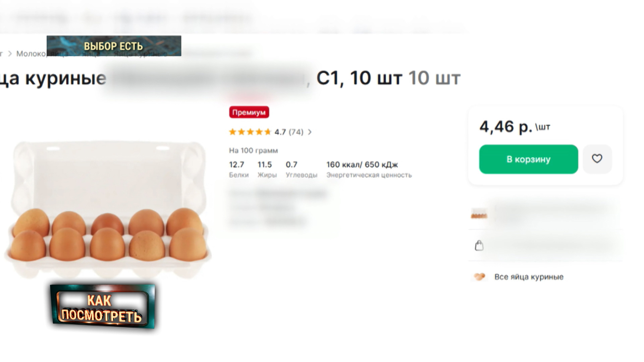This screenshot has height=362, width=644.
Task: Click the eggs icon beside Все яйца куриные
Action: [480, 277]
